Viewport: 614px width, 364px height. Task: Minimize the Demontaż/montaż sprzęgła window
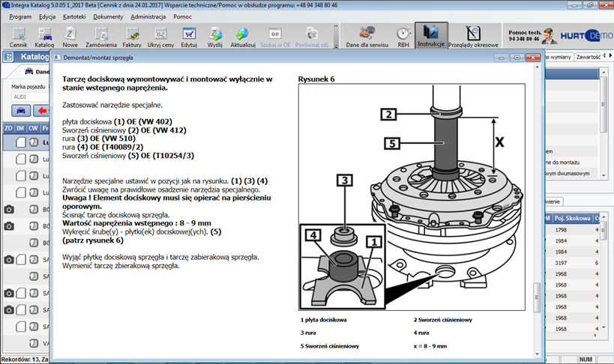click(x=501, y=58)
